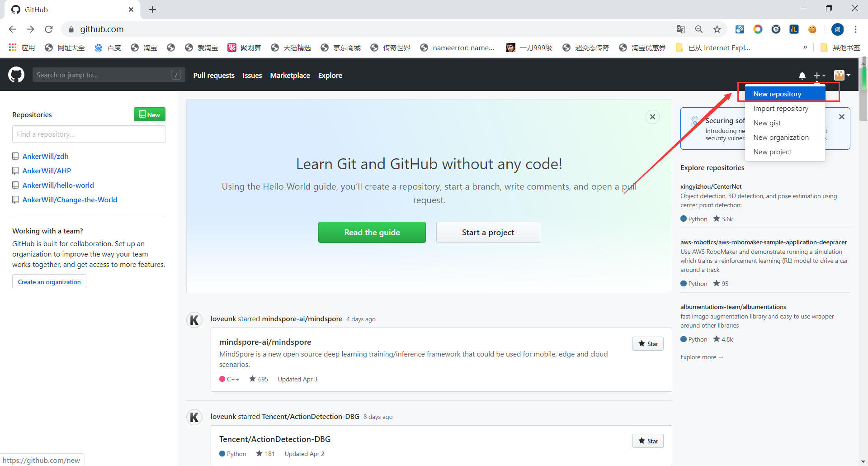Open AnkerWill/Change-the-World repository
868x466 pixels.
tap(70, 200)
